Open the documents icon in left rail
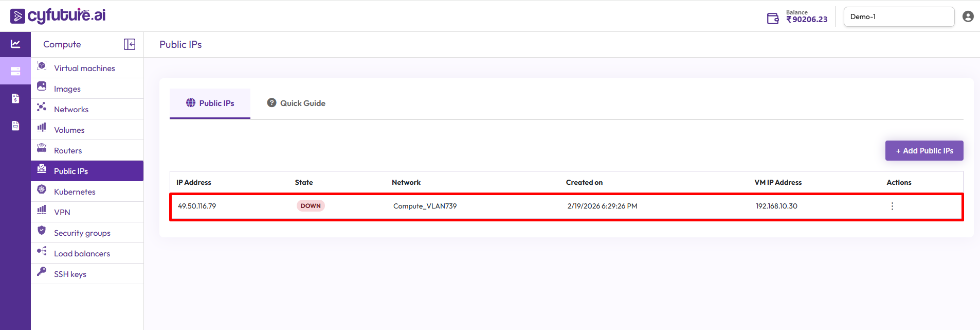Image resolution: width=980 pixels, height=330 pixels. tap(15, 126)
